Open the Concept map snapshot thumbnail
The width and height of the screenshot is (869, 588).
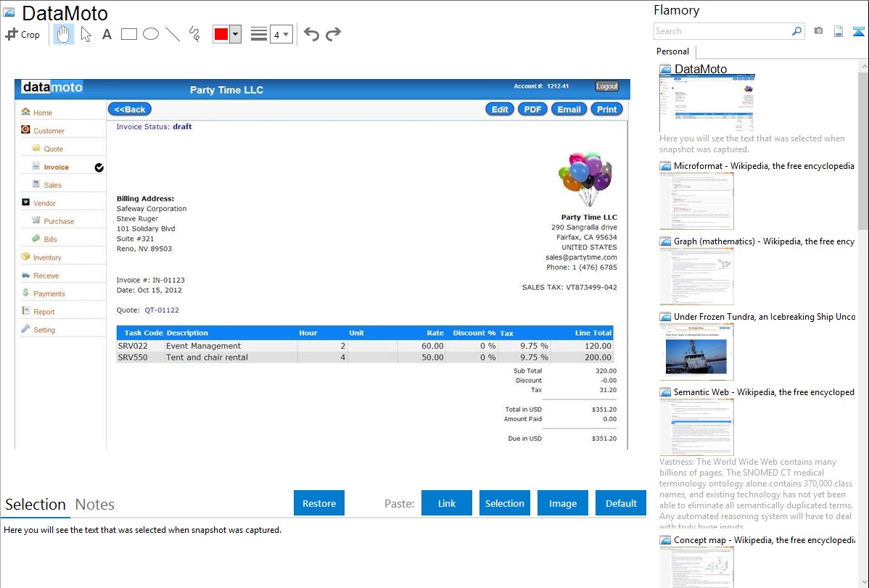click(696, 567)
